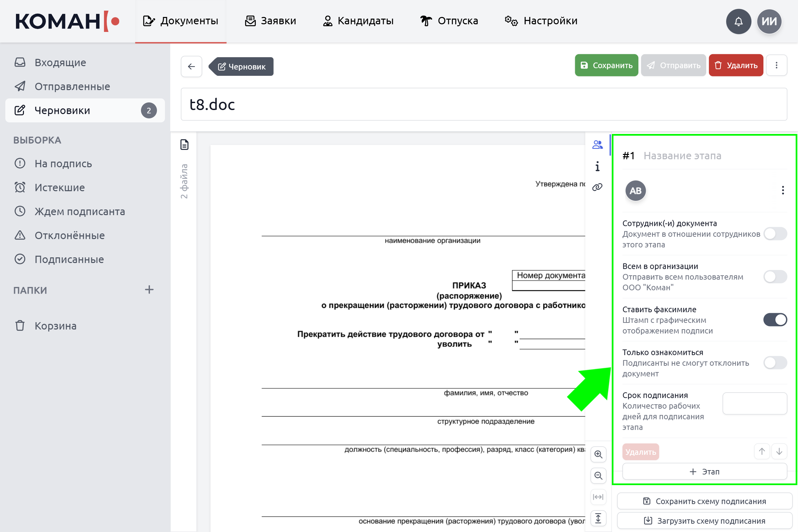798x532 pixels.
Task: Click the green Сохранить button
Action: pos(606,65)
